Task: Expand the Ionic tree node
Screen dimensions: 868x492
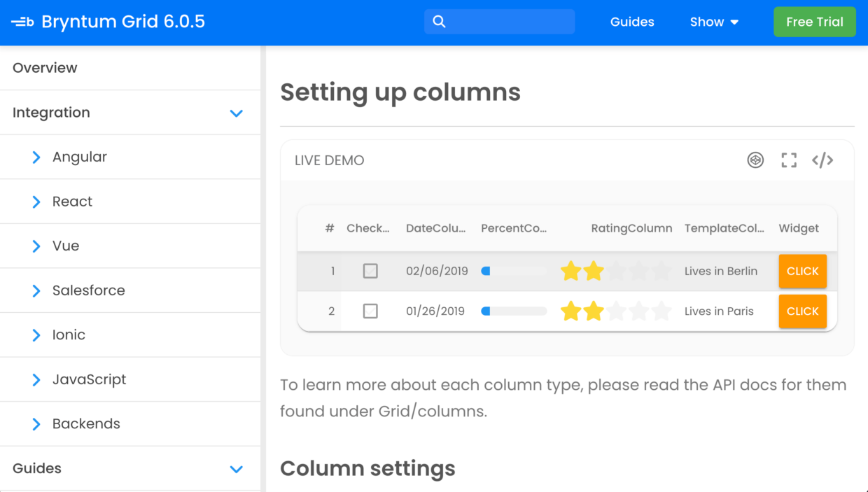Action: 36,335
